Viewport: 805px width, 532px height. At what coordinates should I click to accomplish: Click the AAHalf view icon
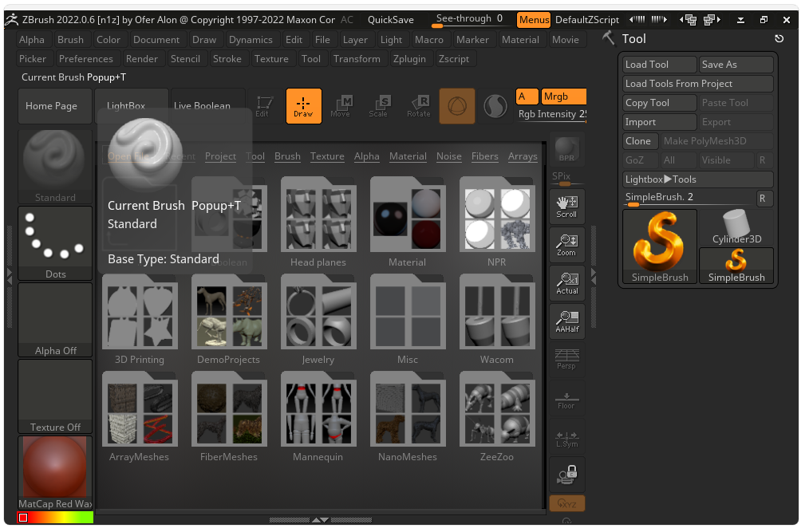[566, 321]
